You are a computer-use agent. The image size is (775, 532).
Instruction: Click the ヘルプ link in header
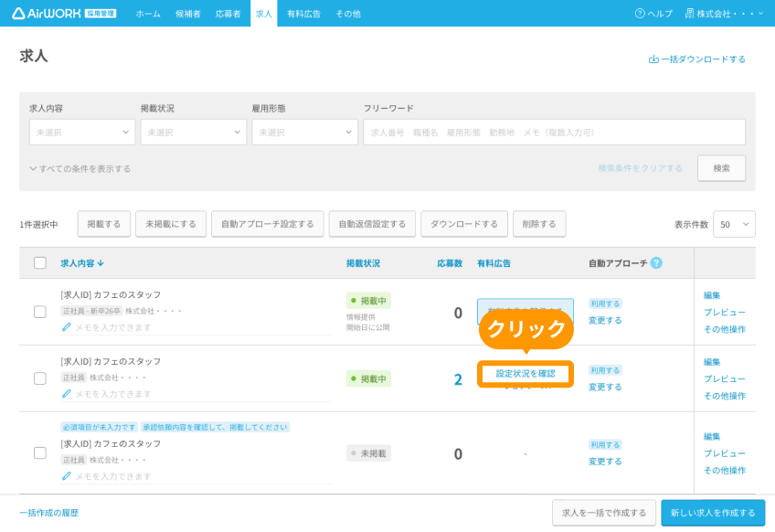coord(654,14)
